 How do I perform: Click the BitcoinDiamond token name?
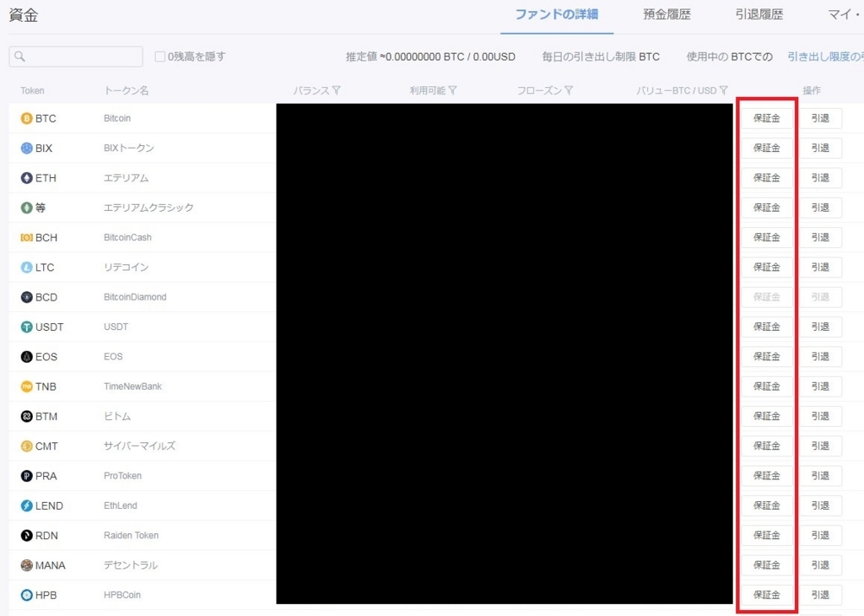135,297
